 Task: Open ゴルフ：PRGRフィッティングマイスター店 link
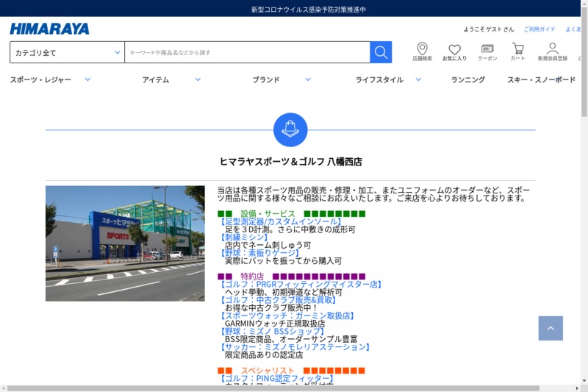click(300, 285)
